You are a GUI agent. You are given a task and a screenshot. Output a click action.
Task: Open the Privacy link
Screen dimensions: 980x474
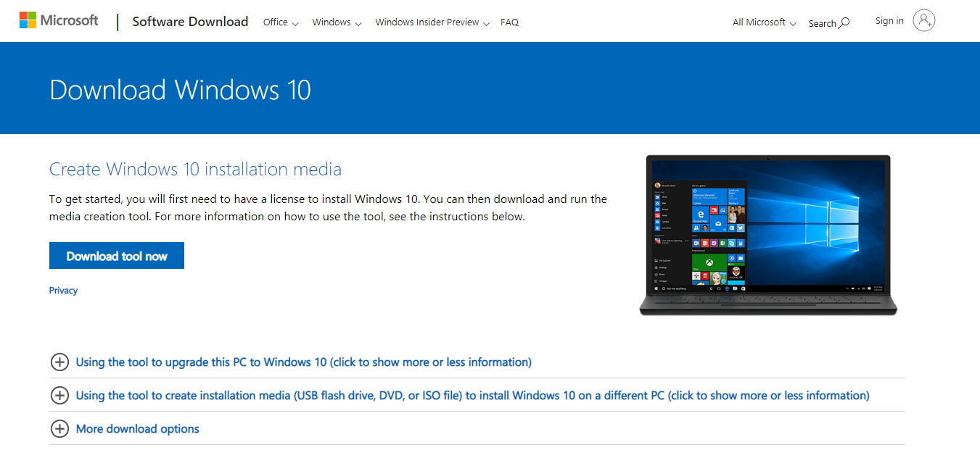click(x=63, y=291)
